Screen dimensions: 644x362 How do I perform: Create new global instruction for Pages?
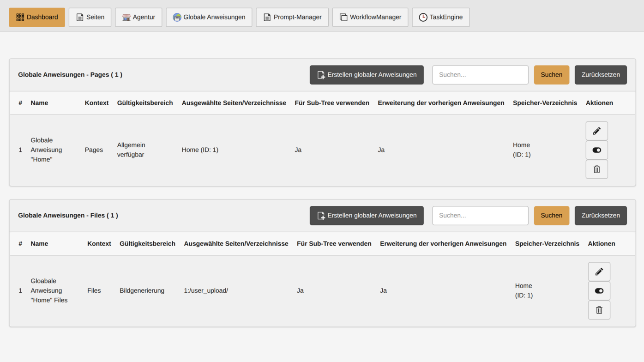coord(367,75)
